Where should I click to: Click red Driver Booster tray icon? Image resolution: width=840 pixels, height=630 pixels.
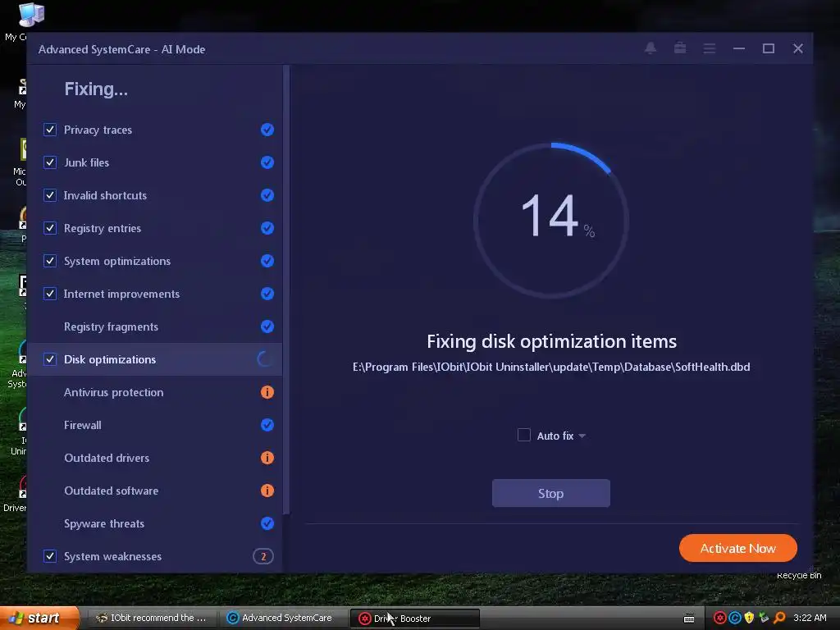[720, 618]
